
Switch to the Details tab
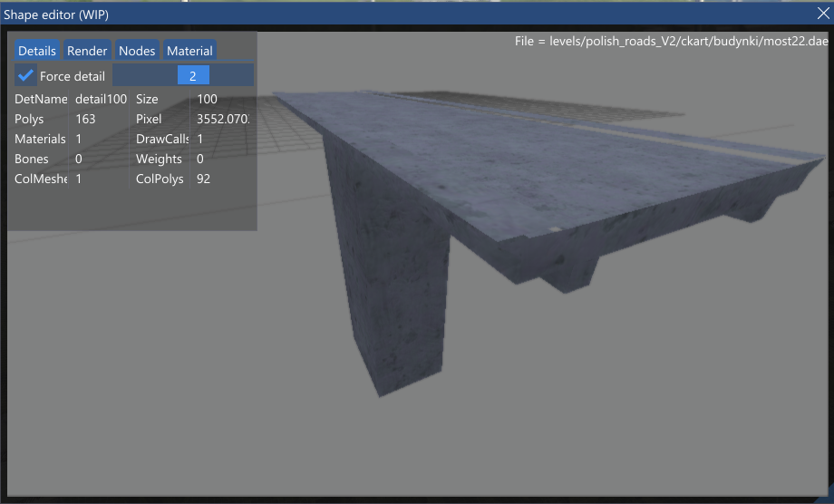[36, 51]
